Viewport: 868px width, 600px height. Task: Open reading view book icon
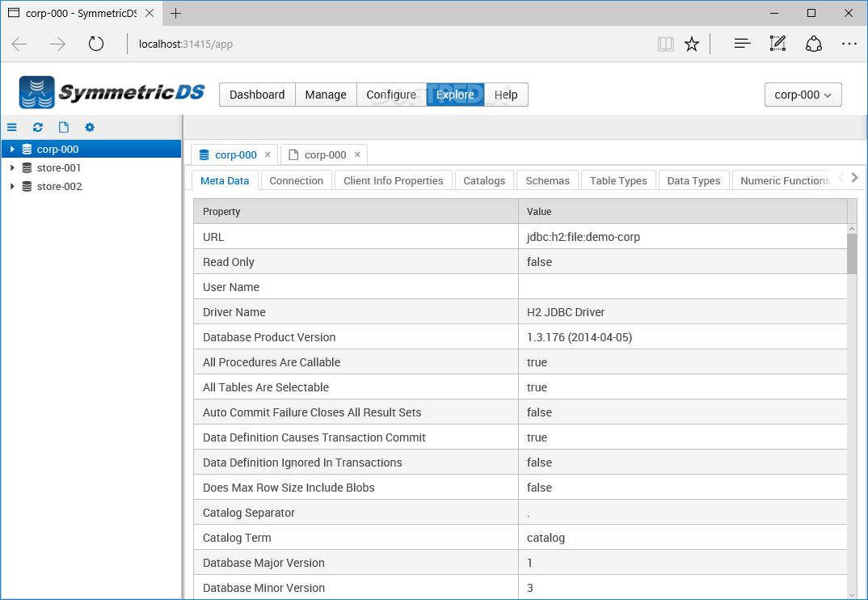click(x=665, y=44)
